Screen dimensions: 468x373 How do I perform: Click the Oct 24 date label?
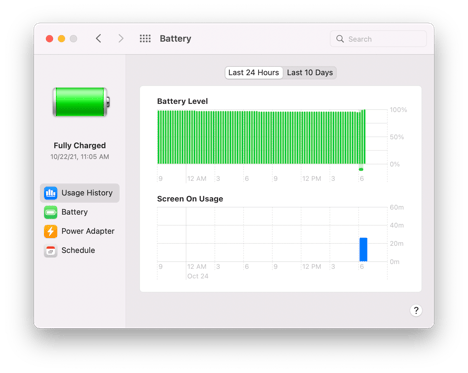198,276
